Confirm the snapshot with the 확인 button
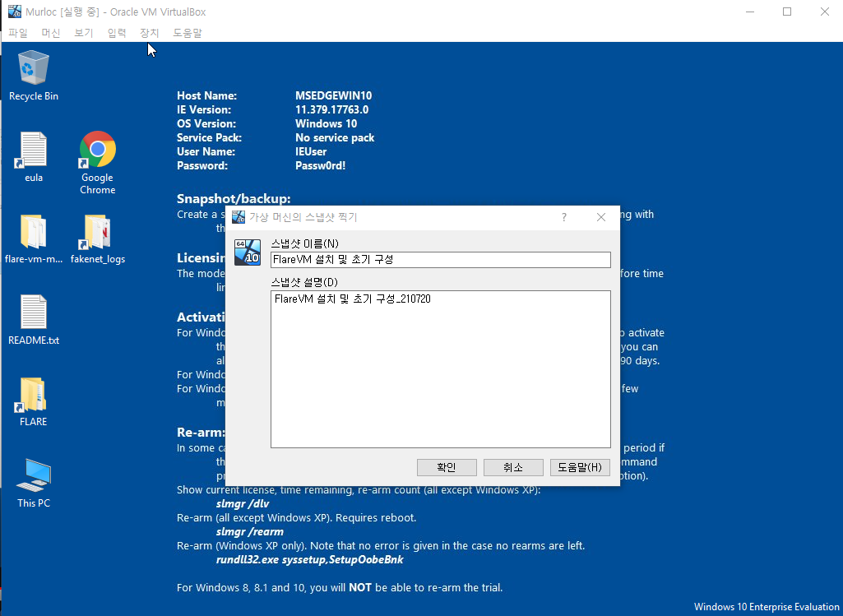 tap(447, 467)
